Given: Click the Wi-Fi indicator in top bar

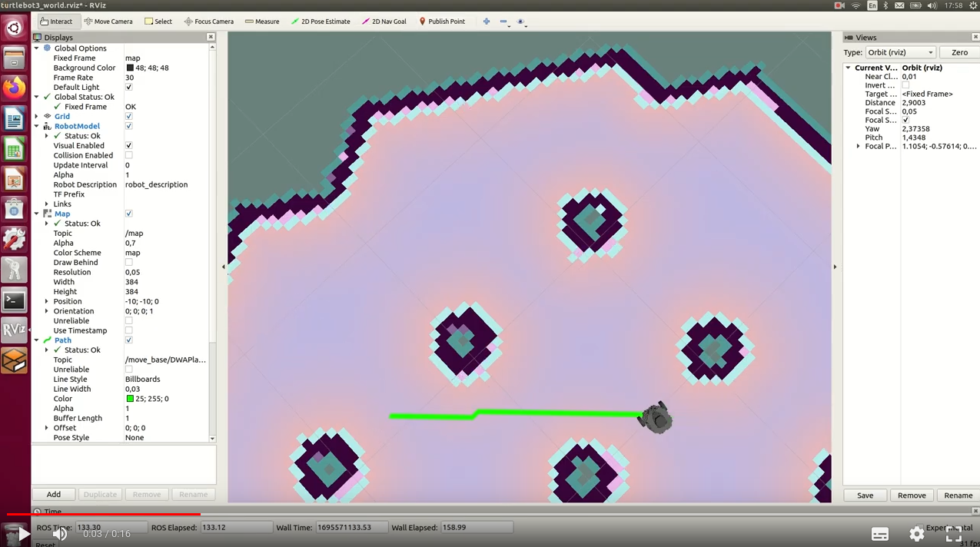Looking at the screenshot, I should coord(855,5).
